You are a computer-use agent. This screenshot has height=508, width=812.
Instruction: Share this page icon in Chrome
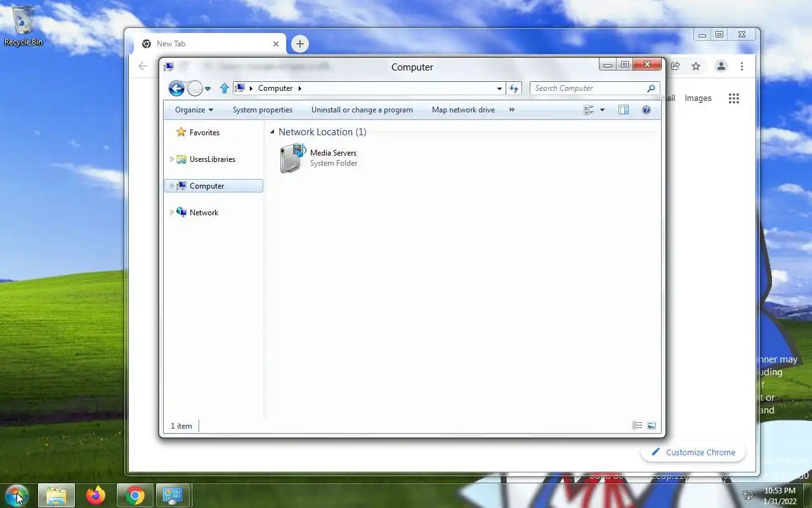[676, 66]
